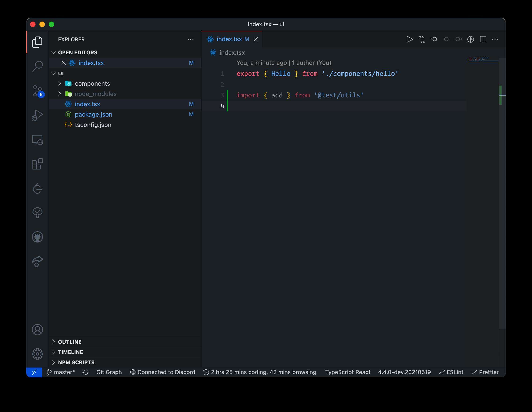Click the Hello identifier in line 1
The height and width of the screenshot is (412, 532).
[281, 74]
